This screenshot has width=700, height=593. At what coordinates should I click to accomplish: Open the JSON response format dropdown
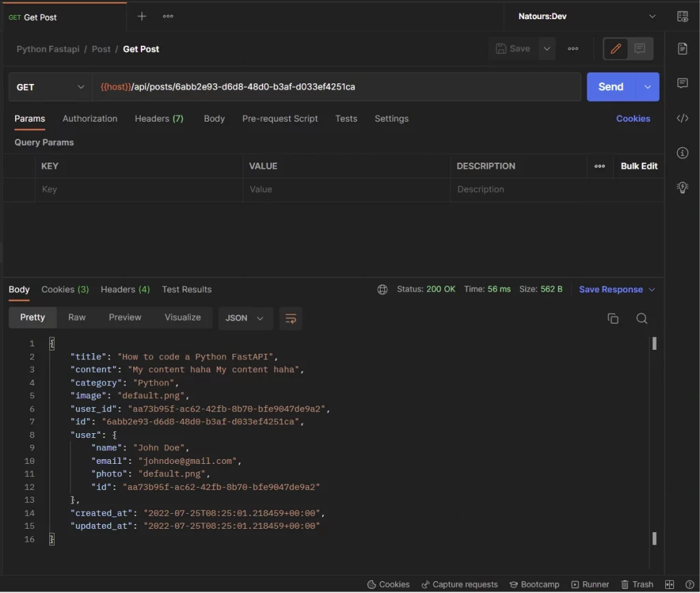[x=245, y=318]
